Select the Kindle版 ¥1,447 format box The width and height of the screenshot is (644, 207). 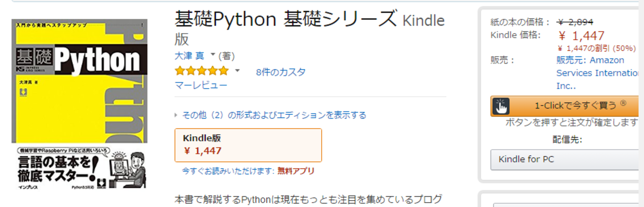click(x=248, y=145)
